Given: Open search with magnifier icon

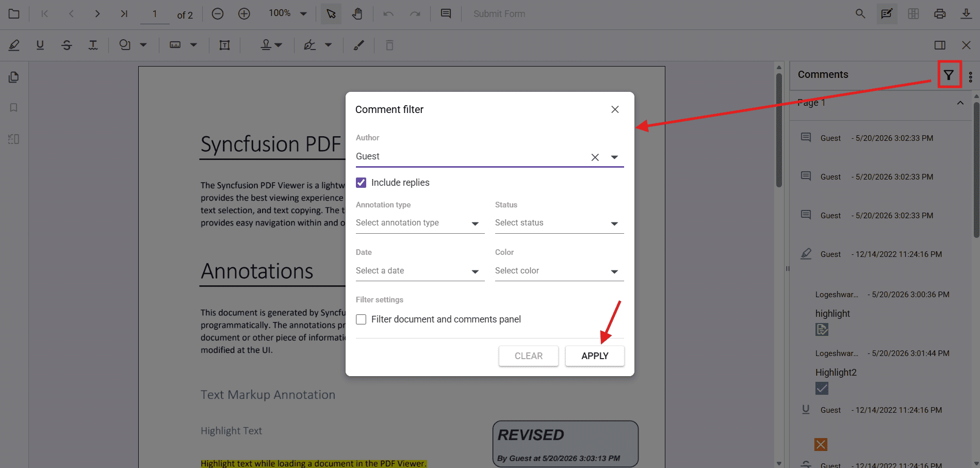Looking at the screenshot, I should [x=860, y=14].
